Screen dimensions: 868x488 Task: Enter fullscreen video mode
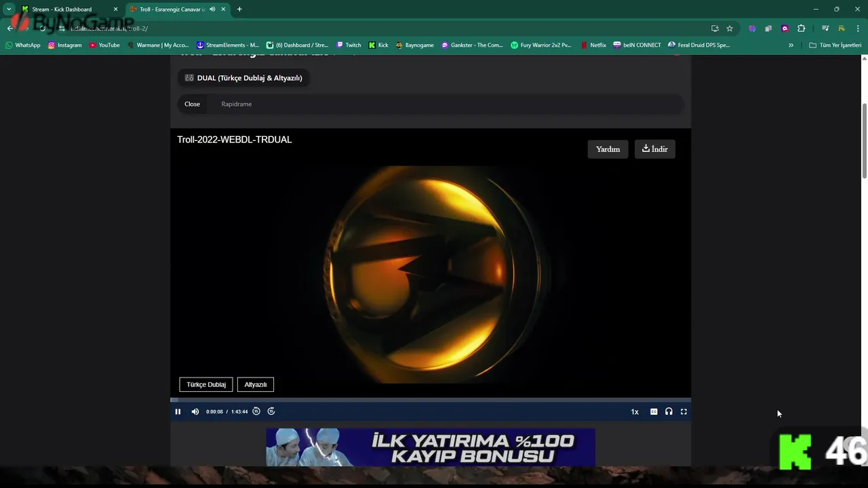point(684,411)
